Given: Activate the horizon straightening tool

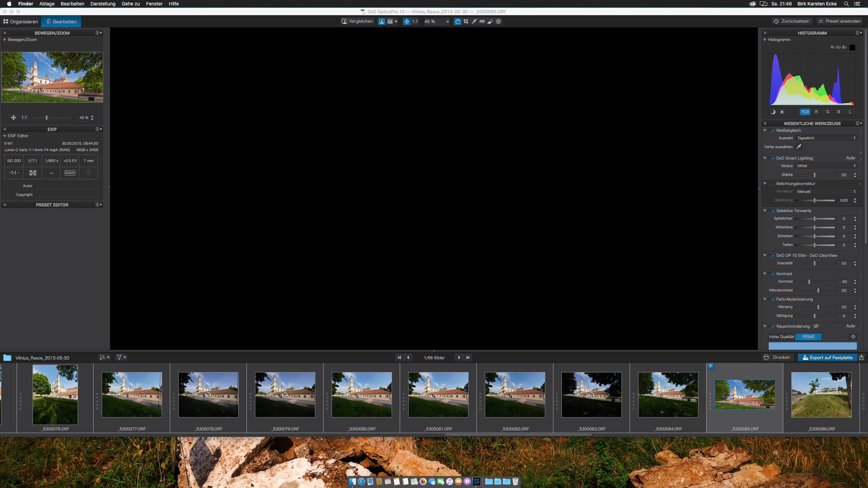Looking at the screenshot, I should tap(482, 21).
